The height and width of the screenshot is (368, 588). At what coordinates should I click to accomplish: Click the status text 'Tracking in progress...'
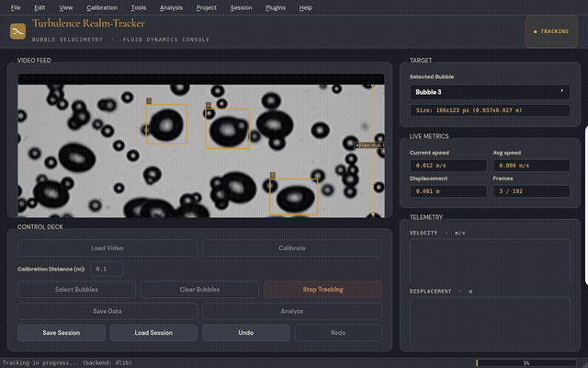point(67,362)
